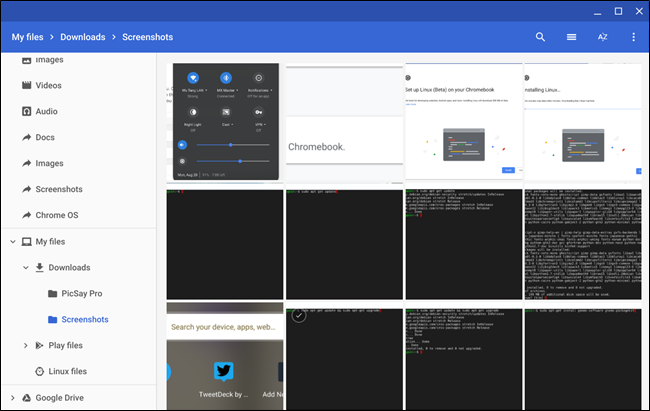Screen dimensions: 650x411
Task: Open the Docs shortcut
Action: (45, 137)
